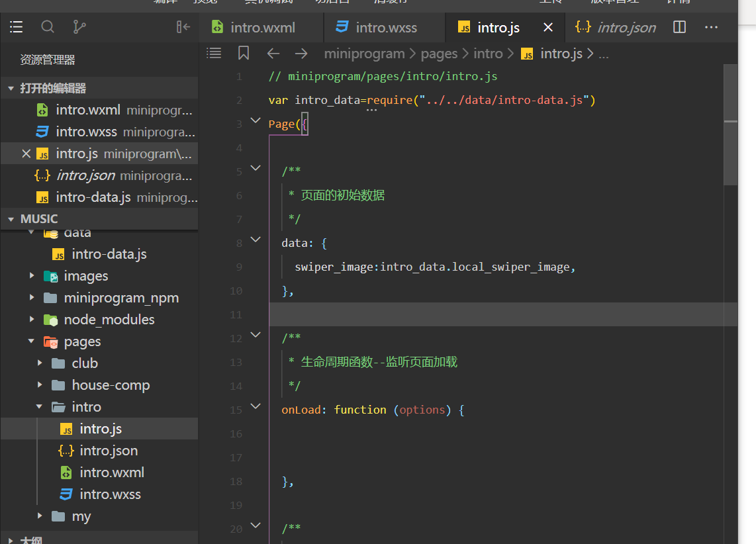Expand the miniprogram_npm folder

tap(32, 298)
